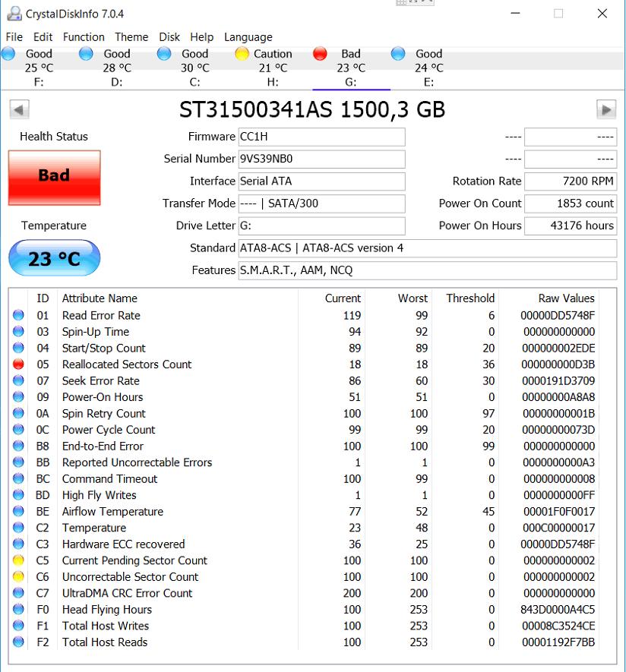Select the F: drive Good status orb
The height and width of the screenshot is (672, 626).
pyautogui.click(x=8, y=54)
